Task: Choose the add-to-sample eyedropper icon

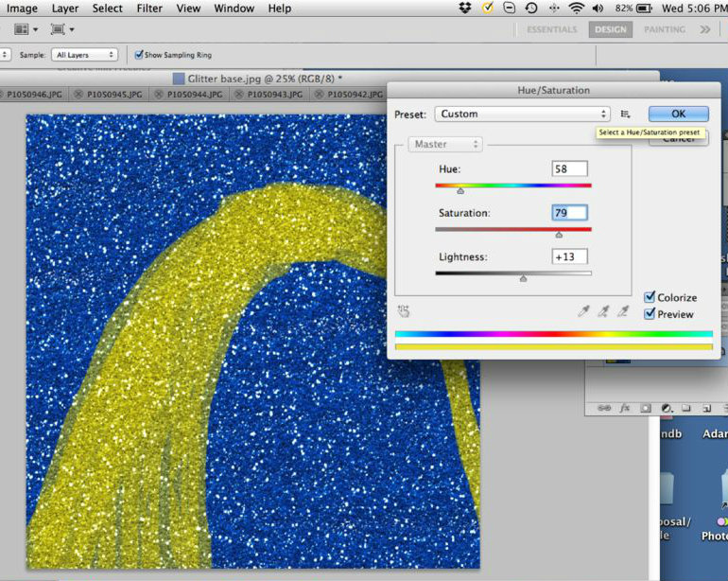Action: [603, 311]
